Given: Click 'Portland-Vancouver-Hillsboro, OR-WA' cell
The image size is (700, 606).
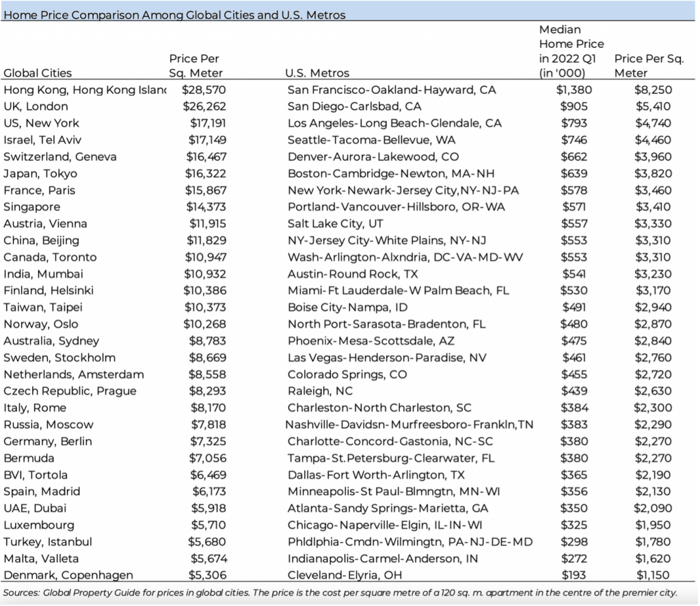Looking at the screenshot, I should 396,207.
